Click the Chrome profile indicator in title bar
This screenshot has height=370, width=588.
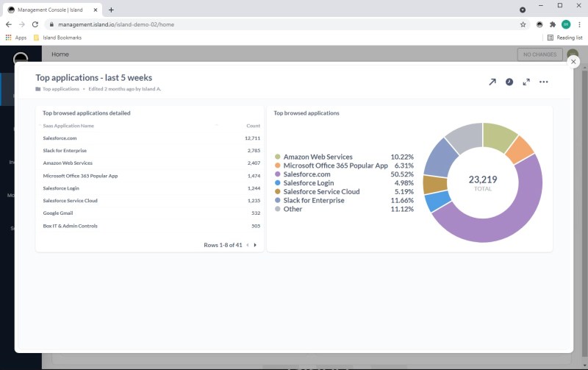(523, 10)
